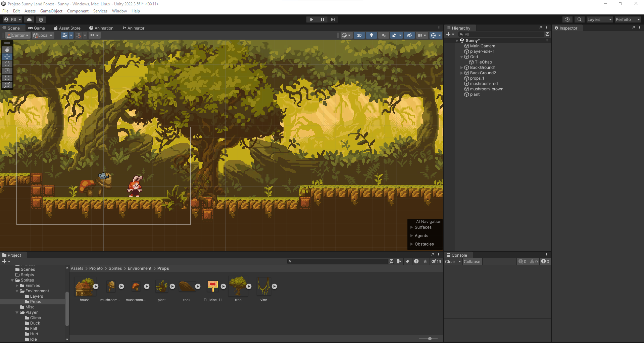Toggle grid visibility button in Scene toolbar

pyautogui.click(x=65, y=35)
